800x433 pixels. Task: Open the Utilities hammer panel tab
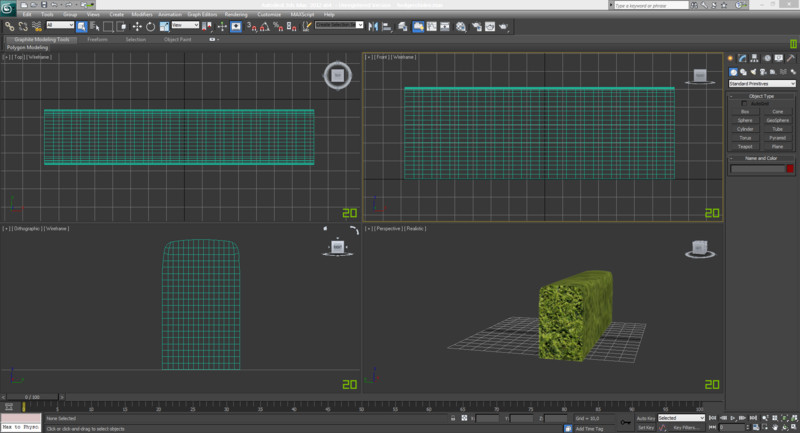(790, 59)
